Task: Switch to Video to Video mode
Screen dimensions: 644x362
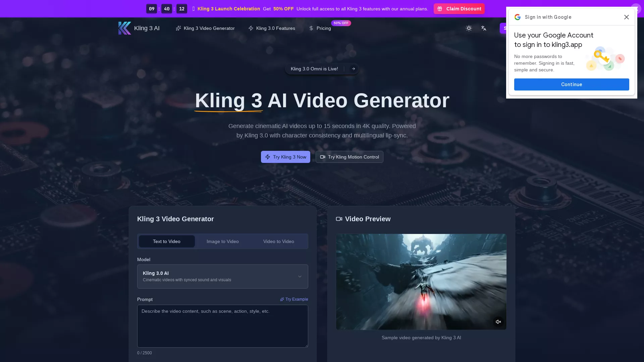Action: point(278,241)
